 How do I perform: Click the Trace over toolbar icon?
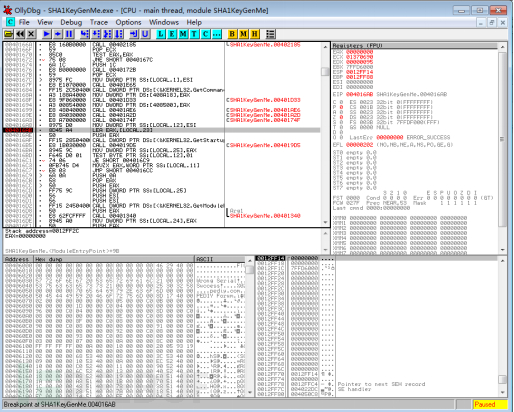click(x=119, y=34)
